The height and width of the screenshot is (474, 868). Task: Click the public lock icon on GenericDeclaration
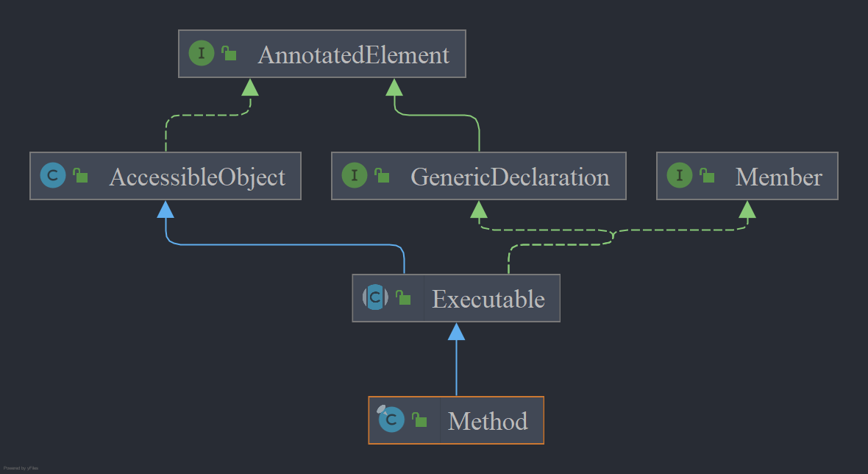tap(382, 175)
